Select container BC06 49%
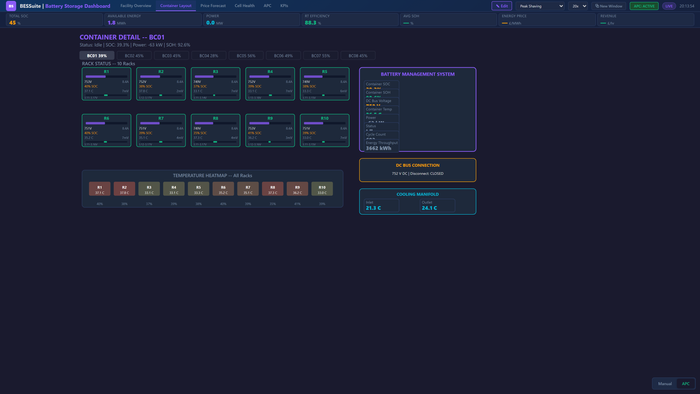The width and height of the screenshot is (700, 394). (283, 56)
